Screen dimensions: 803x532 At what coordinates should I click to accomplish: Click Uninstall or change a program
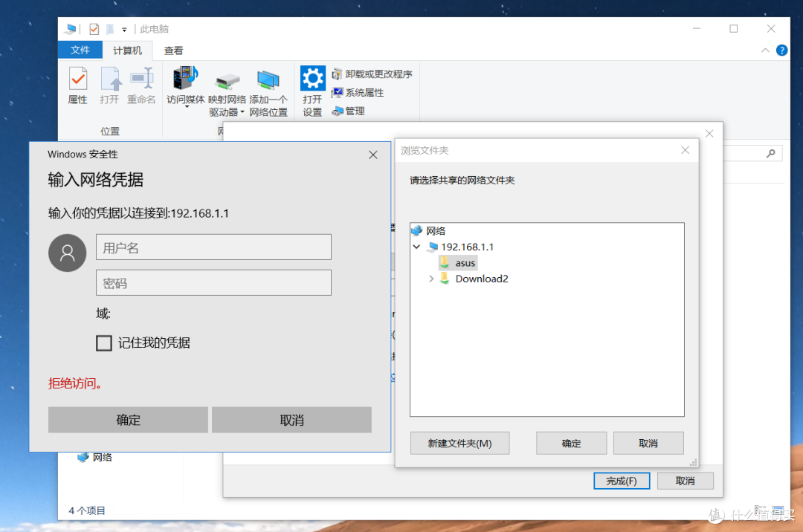(x=373, y=74)
